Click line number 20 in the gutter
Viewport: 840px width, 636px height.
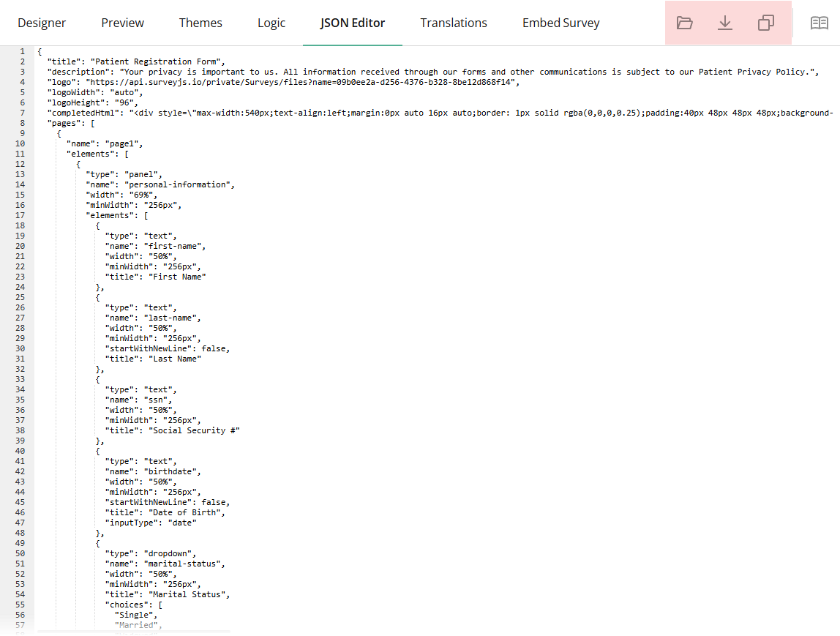point(20,245)
